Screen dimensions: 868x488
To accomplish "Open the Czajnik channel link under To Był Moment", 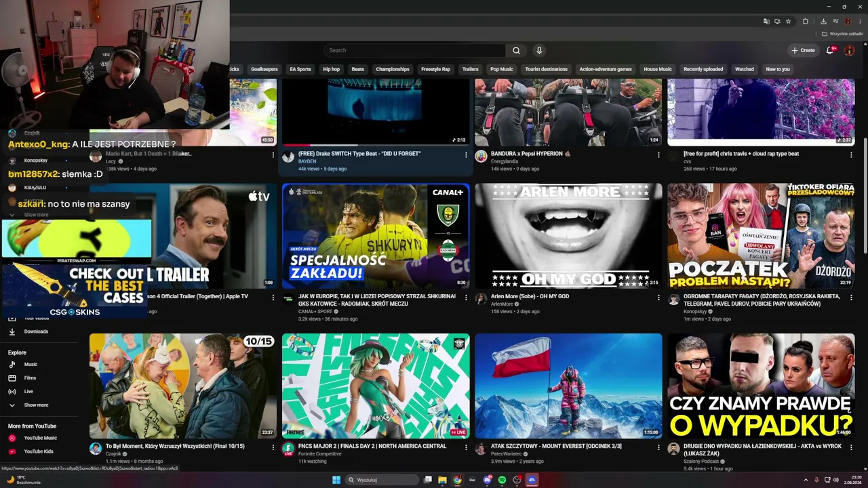I will pyautogui.click(x=114, y=453).
